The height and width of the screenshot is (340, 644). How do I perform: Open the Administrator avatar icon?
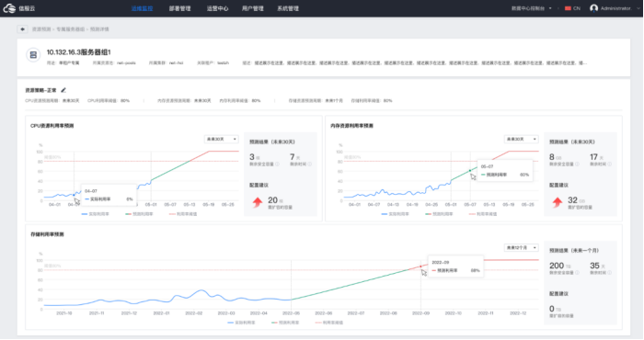tap(593, 8)
